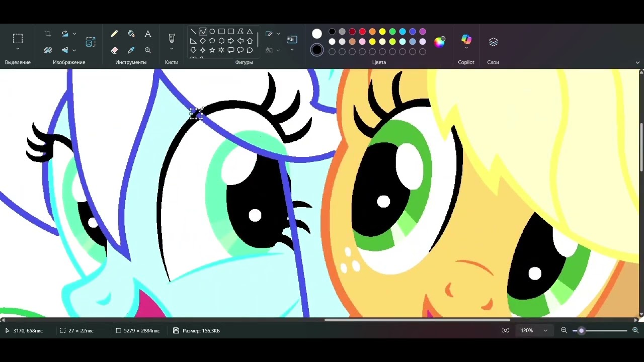Choose the Hexagon shape

click(x=221, y=41)
